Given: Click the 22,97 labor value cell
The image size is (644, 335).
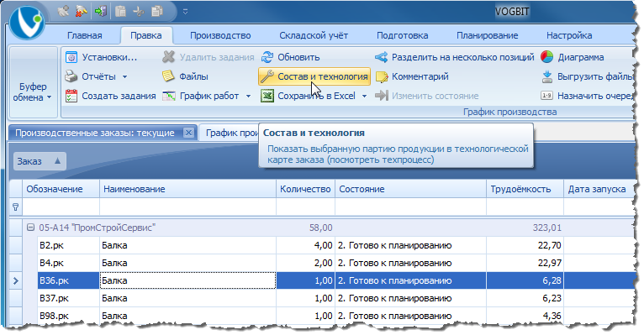Looking at the screenshot, I should tap(525, 263).
